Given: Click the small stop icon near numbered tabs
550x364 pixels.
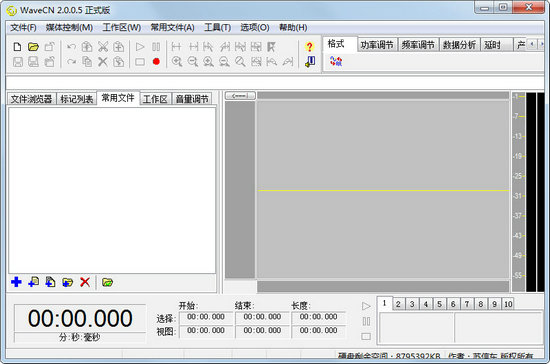Looking at the screenshot, I should [366, 336].
